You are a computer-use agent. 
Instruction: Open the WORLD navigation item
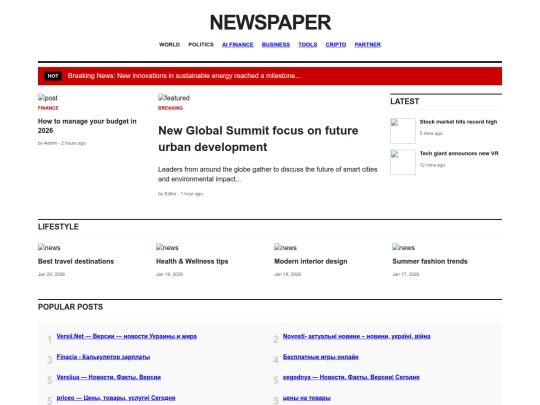coord(169,44)
